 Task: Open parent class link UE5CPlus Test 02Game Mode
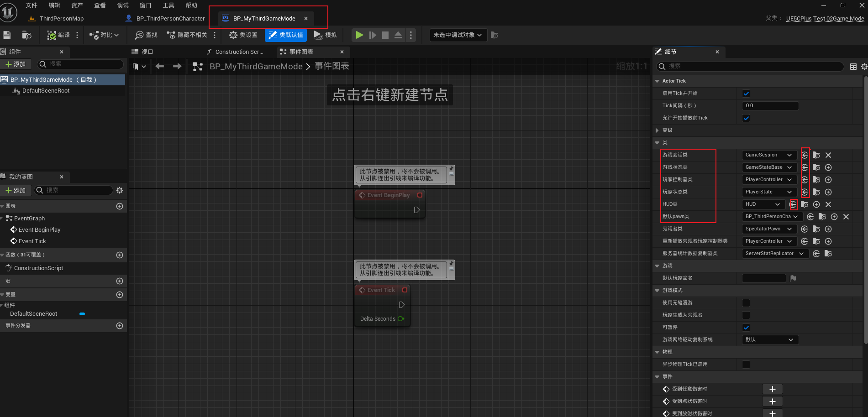point(825,19)
